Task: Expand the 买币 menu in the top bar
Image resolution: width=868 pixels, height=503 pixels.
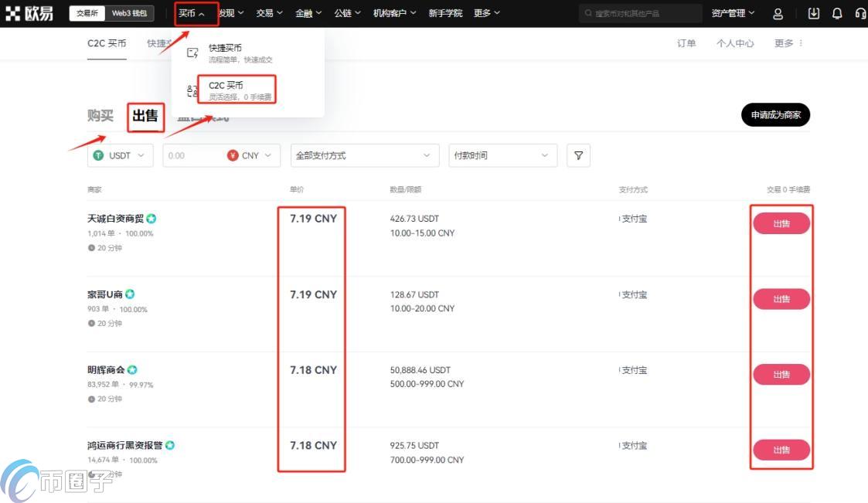Action: (192, 13)
